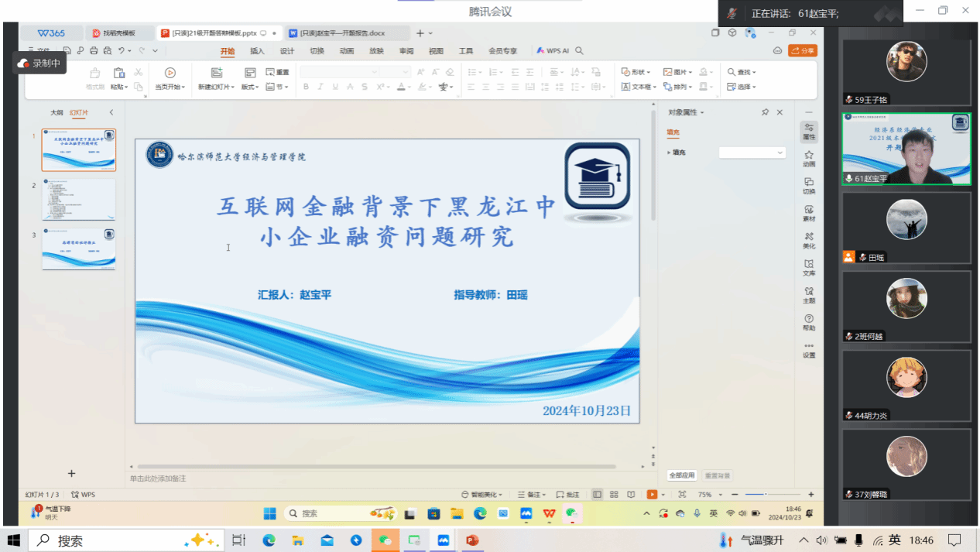Image resolution: width=980 pixels, height=552 pixels.
Task: Click the zoom slider in status bar
Action: [x=766, y=495]
